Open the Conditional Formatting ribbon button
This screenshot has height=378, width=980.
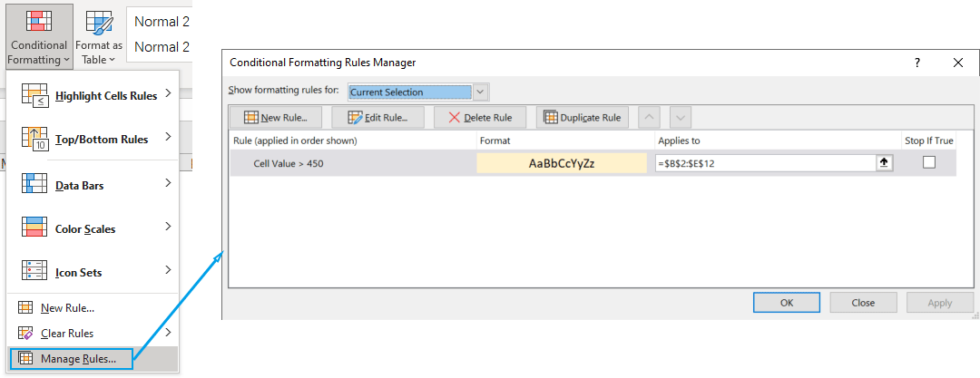point(37,36)
